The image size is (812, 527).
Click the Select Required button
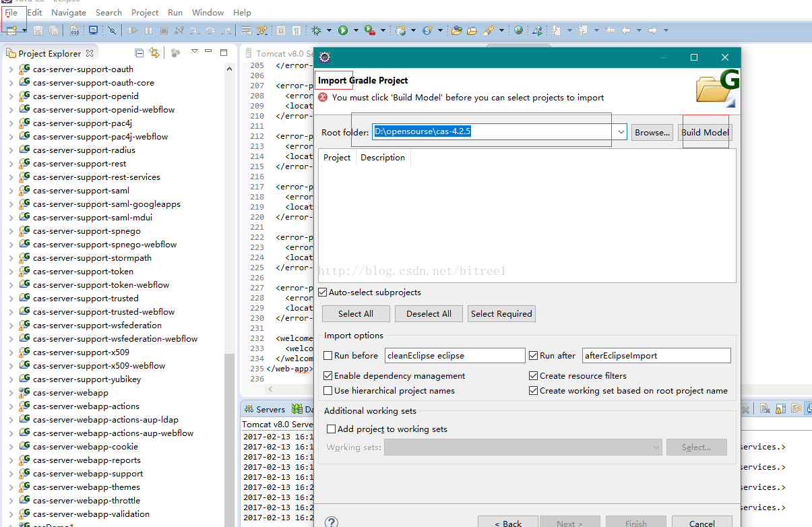tap(501, 313)
